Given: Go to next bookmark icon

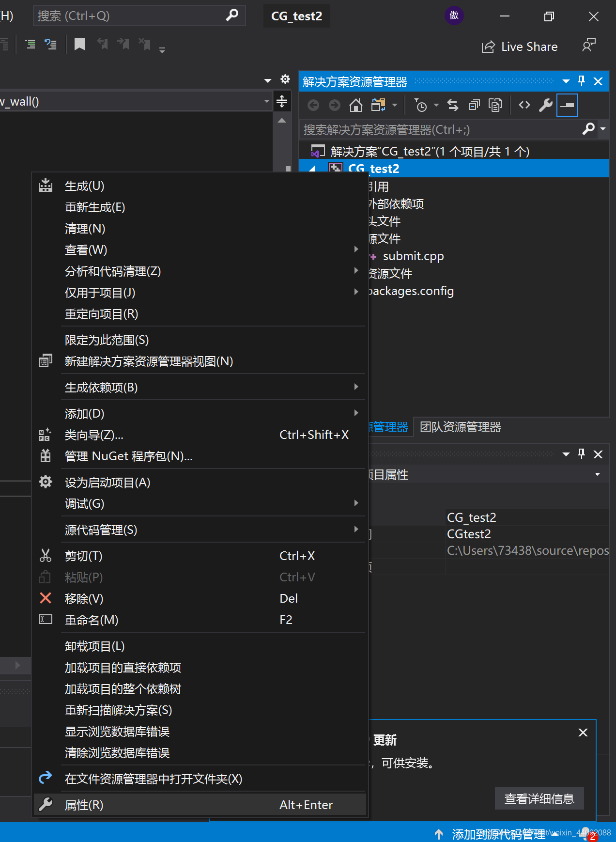Looking at the screenshot, I should (x=123, y=44).
